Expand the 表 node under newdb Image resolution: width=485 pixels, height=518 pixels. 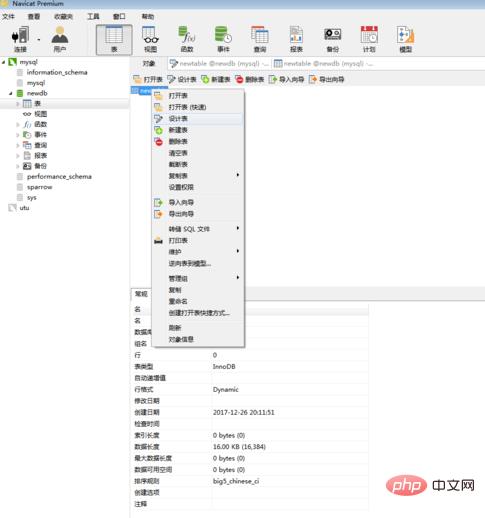[x=18, y=104]
